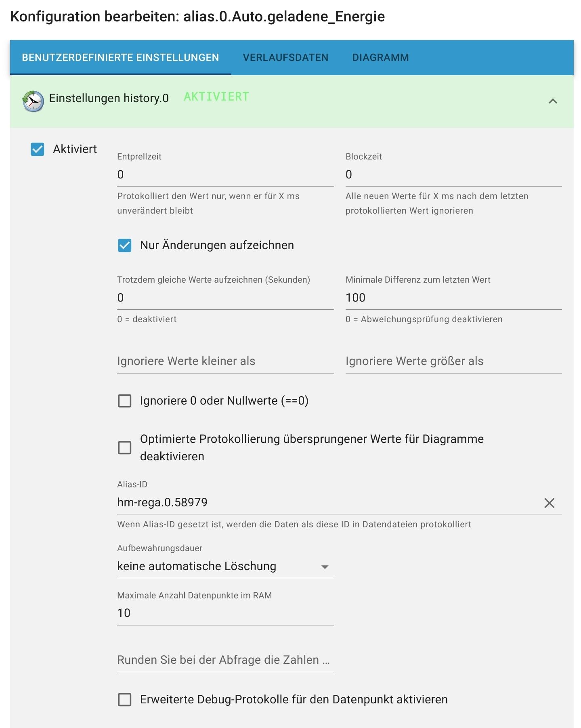Click the history.0 adapter clock icon
This screenshot has width=581, height=728.
coord(33,101)
